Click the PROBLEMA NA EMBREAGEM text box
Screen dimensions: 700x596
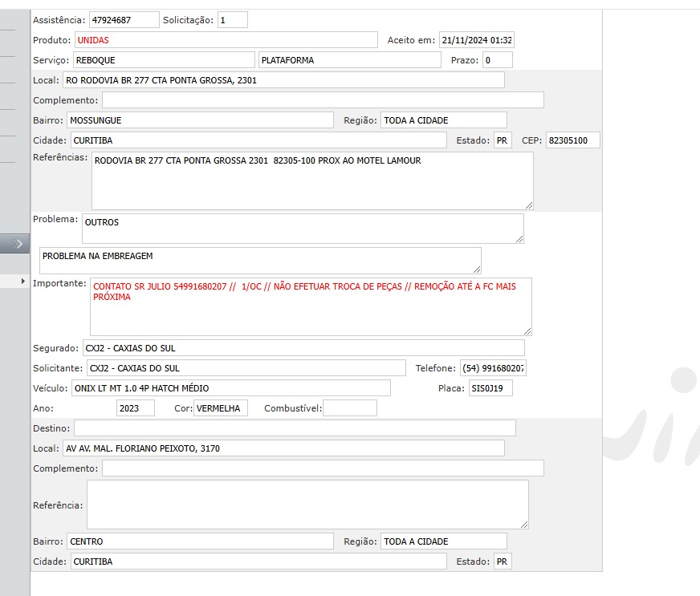(x=258, y=260)
